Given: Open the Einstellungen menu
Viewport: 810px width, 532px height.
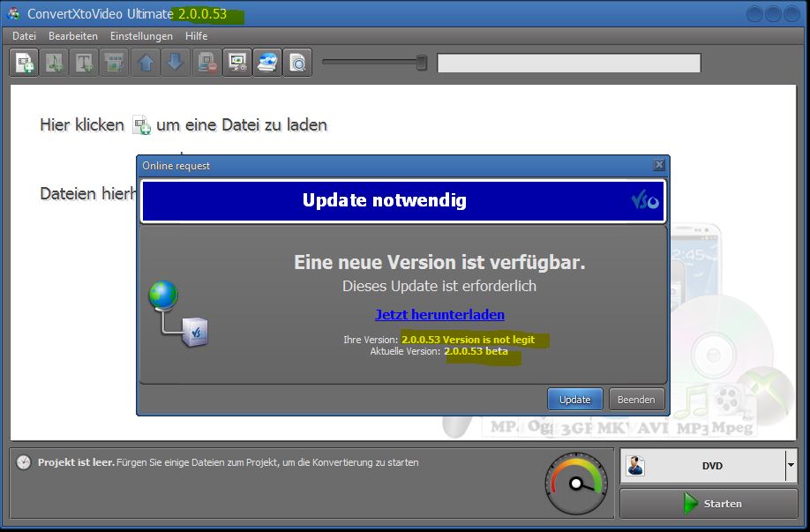Looking at the screenshot, I should pyautogui.click(x=141, y=36).
